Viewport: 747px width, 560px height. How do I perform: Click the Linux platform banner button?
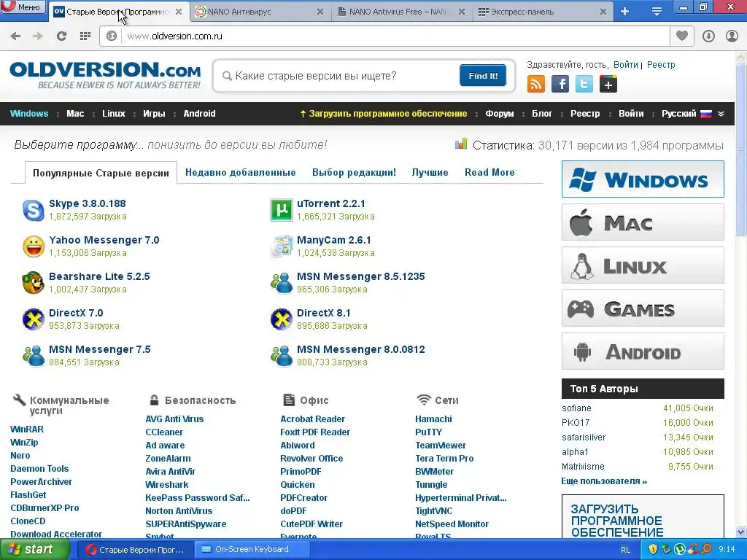pyautogui.click(x=643, y=265)
